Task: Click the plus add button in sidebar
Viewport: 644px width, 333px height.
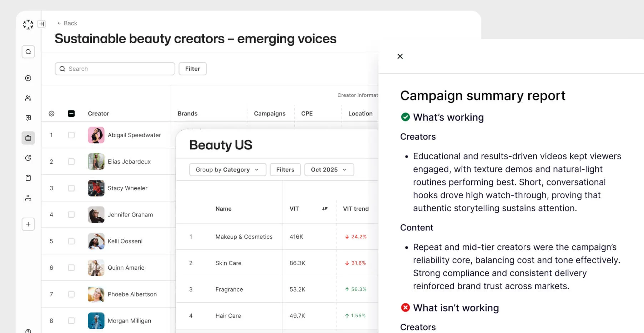Action: point(28,224)
